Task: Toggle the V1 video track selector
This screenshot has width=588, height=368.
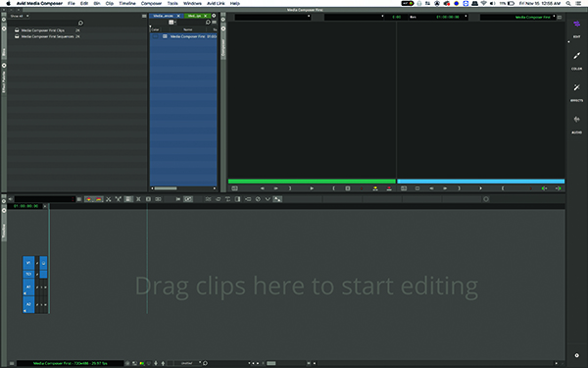Action: [x=28, y=263]
